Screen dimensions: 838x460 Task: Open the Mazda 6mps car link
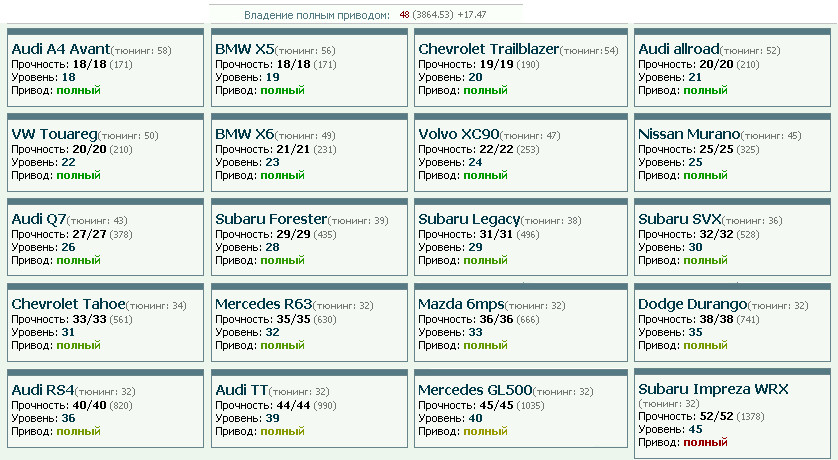coord(461,304)
